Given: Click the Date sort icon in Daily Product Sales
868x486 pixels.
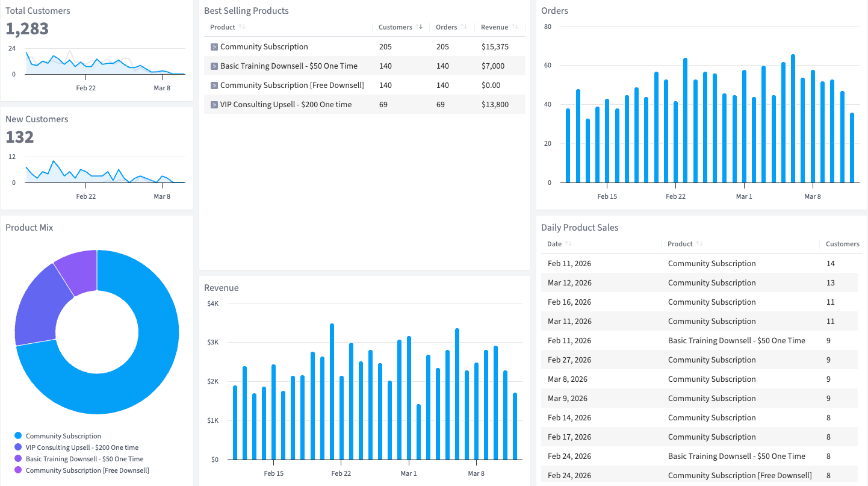Looking at the screenshot, I should (x=569, y=244).
